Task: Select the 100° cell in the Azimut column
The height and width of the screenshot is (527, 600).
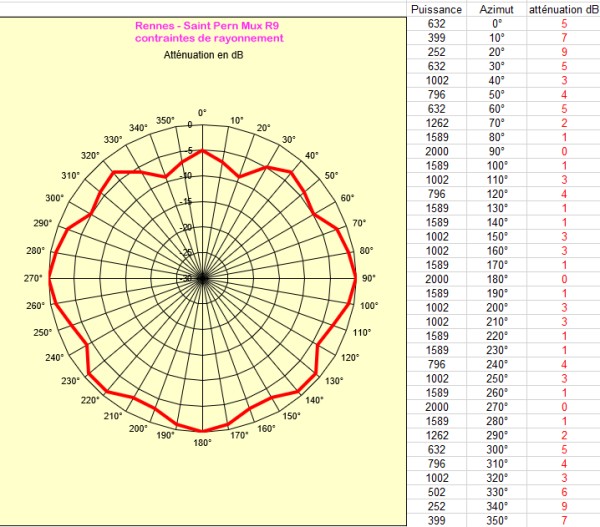Action: [x=496, y=166]
